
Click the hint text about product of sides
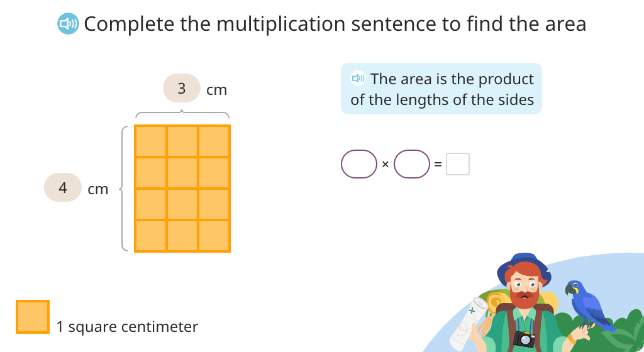(442, 89)
